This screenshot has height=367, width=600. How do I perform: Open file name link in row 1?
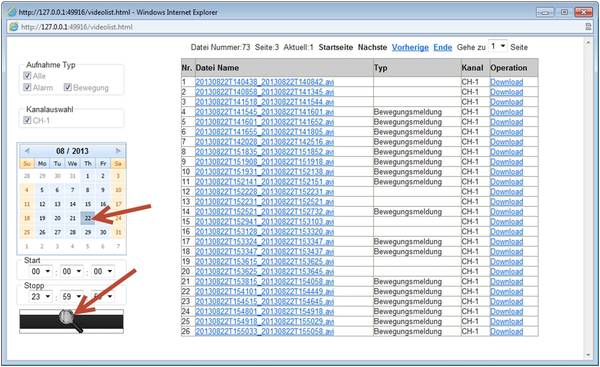(x=264, y=82)
